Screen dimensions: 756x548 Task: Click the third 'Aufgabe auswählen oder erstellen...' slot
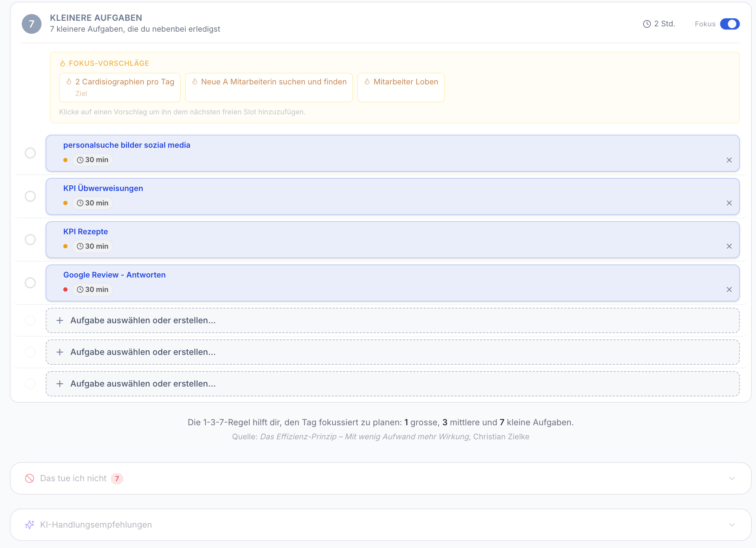pyautogui.click(x=393, y=384)
